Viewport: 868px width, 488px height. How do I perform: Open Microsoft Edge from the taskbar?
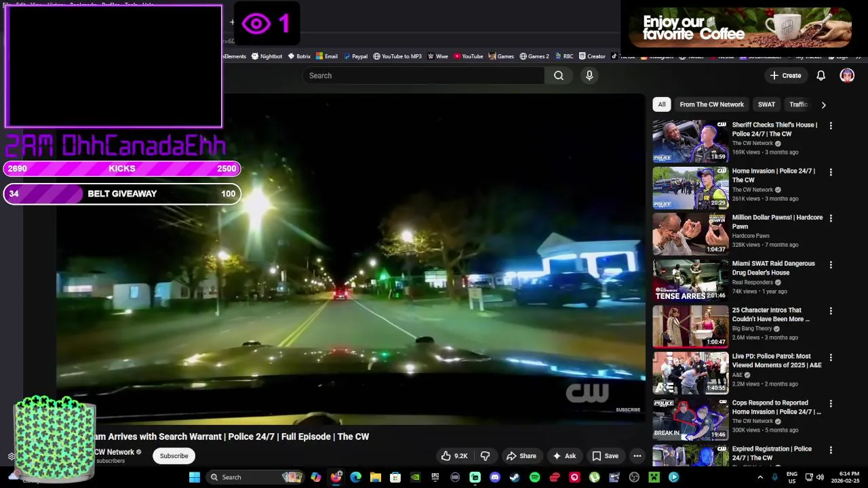click(x=355, y=477)
